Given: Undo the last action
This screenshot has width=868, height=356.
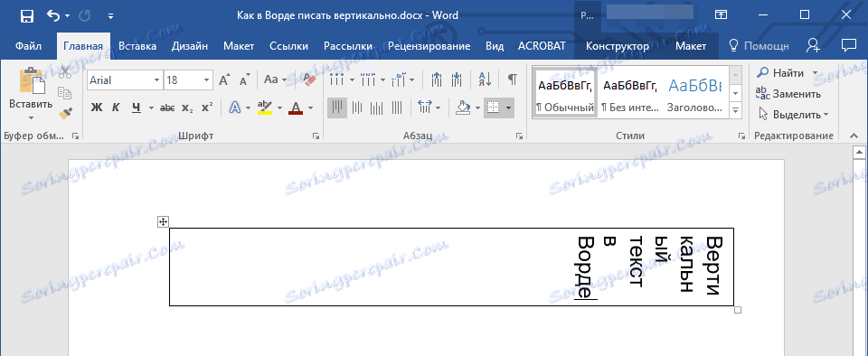Looking at the screenshot, I should (53, 16).
